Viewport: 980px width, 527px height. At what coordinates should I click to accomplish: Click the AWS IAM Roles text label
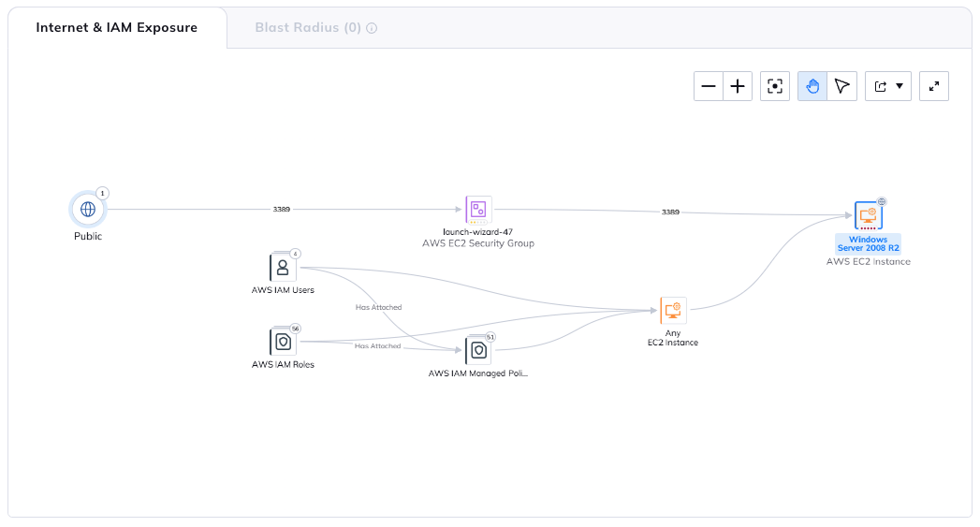283,364
